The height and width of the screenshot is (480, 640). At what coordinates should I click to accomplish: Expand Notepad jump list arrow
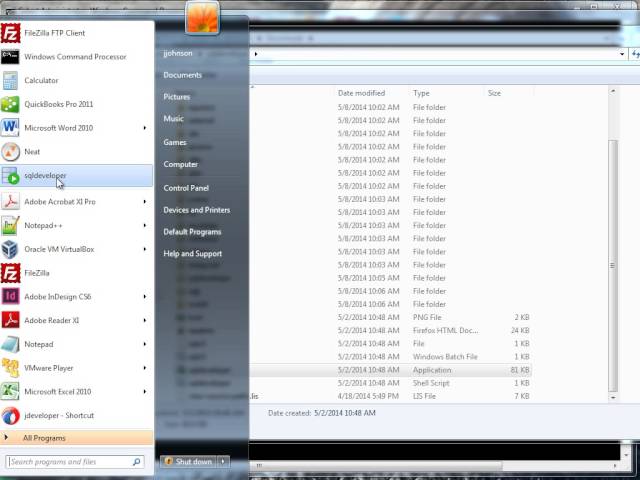[x=144, y=344]
